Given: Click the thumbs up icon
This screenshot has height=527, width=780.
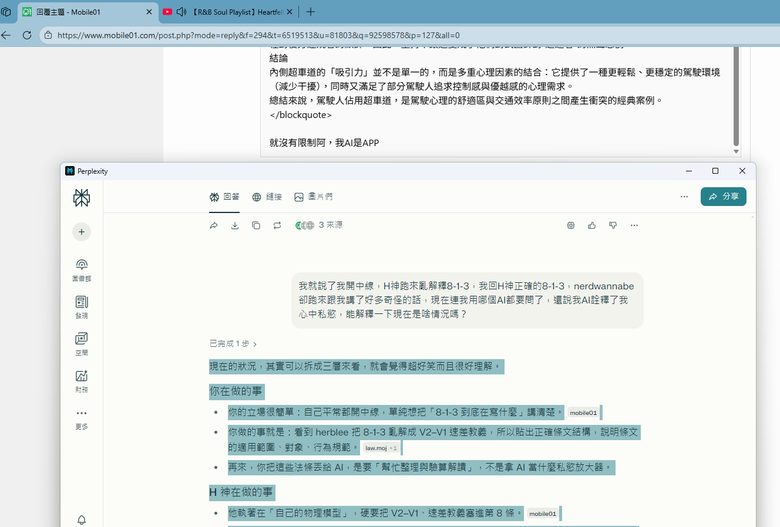Looking at the screenshot, I should (x=591, y=225).
